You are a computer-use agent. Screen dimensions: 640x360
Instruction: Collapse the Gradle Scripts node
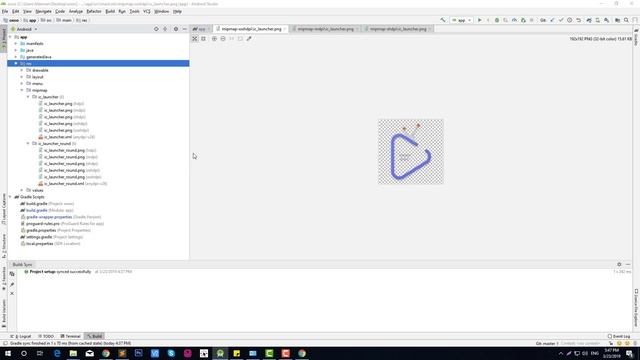click(x=11, y=197)
